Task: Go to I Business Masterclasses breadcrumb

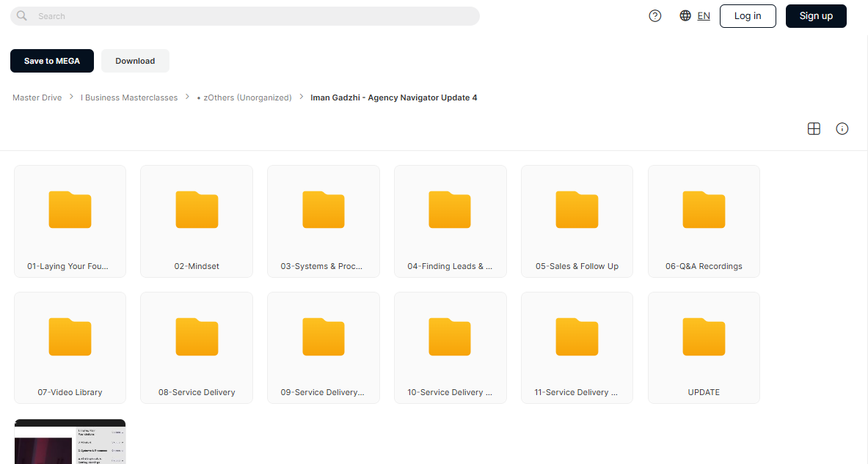Action: 129,97
